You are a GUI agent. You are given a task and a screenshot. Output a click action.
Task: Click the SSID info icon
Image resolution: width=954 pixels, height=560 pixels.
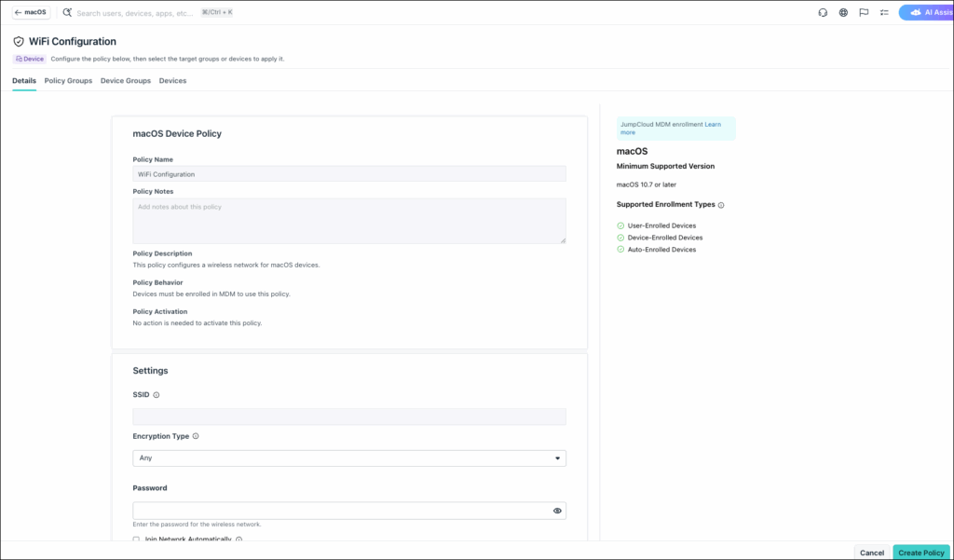point(157,395)
